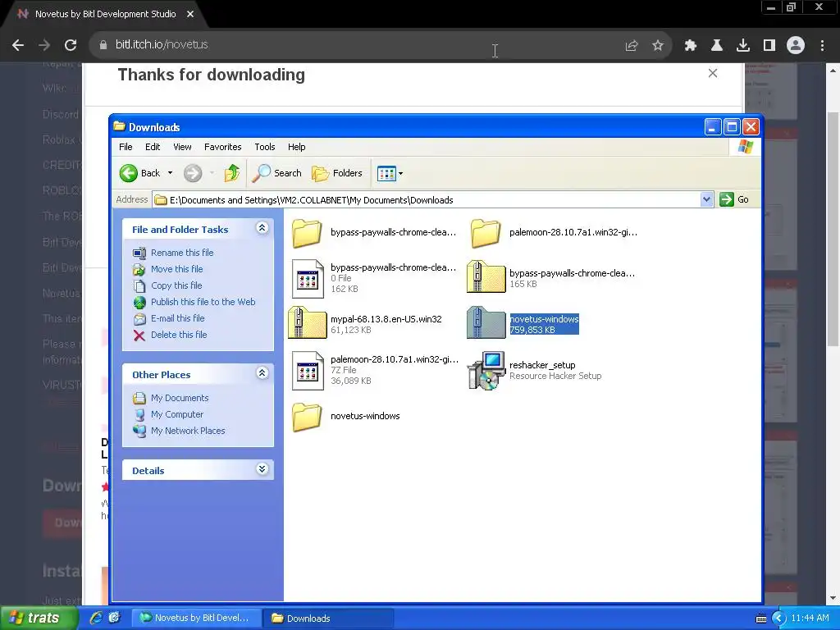Open the Help menu
This screenshot has height=630, width=840.
[x=296, y=147]
